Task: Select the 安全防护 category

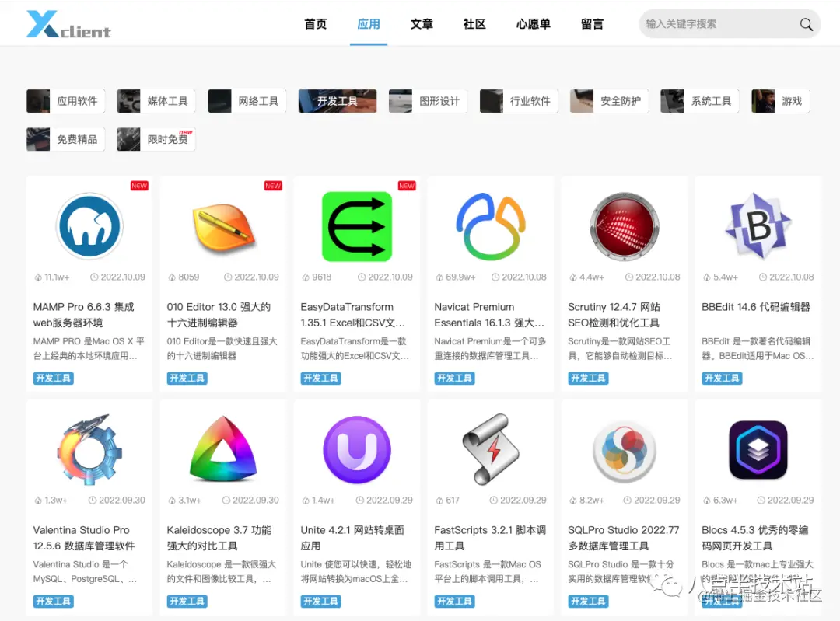Action: 609,101
